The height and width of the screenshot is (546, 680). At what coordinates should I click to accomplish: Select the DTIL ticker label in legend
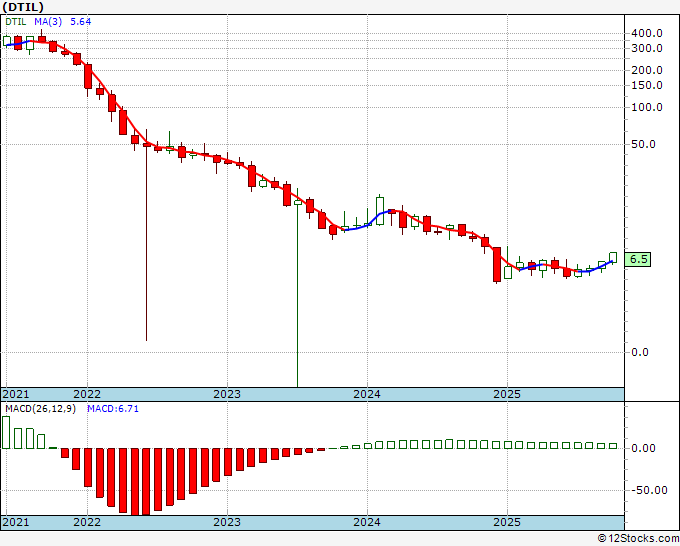pos(16,22)
